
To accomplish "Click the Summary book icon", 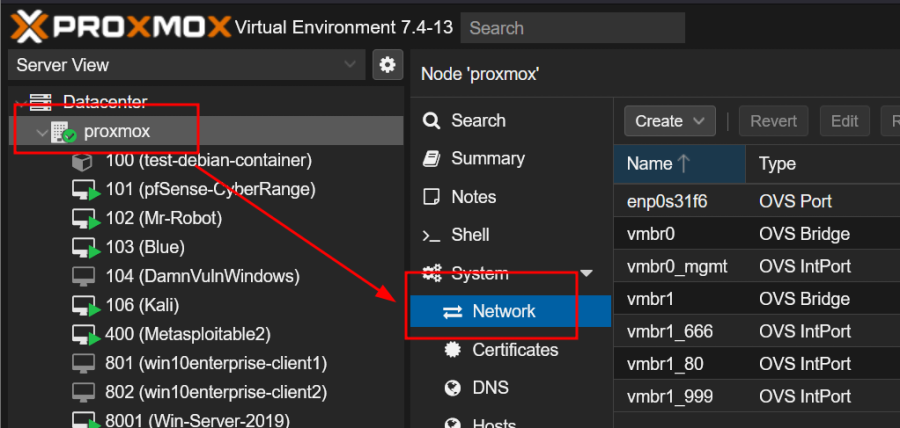I will pos(432,159).
